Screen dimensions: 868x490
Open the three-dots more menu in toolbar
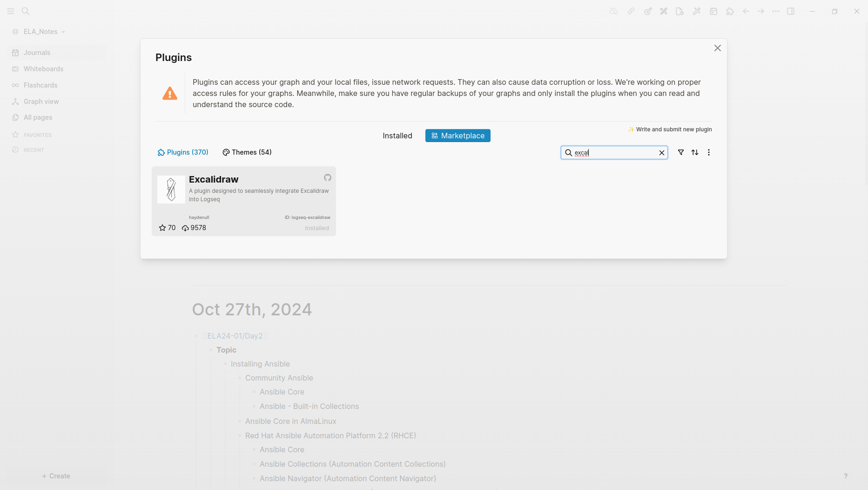coord(776,11)
